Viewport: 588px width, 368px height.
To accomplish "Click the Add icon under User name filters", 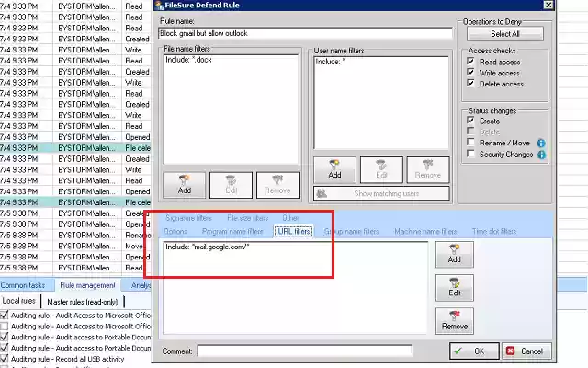I will [334, 169].
